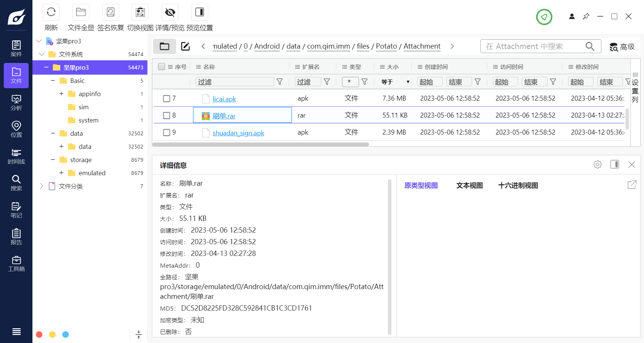Open the shuadan_sign.apk file link
The width and height of the screenshot is (644, 343).
[x=238, y=133]
